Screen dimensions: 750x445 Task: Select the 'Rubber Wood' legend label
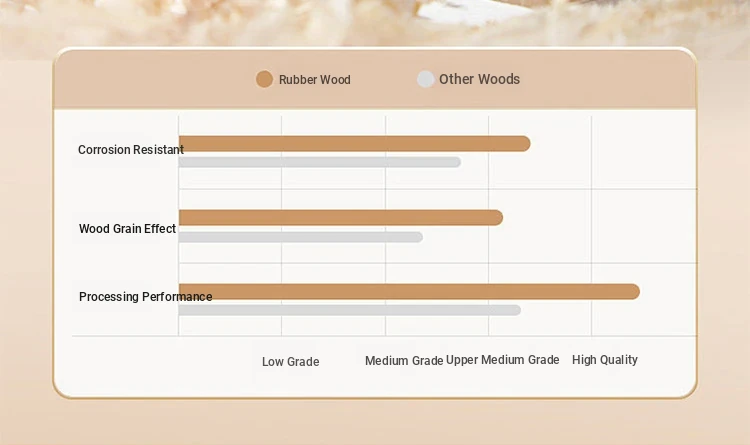pos(315,79)
